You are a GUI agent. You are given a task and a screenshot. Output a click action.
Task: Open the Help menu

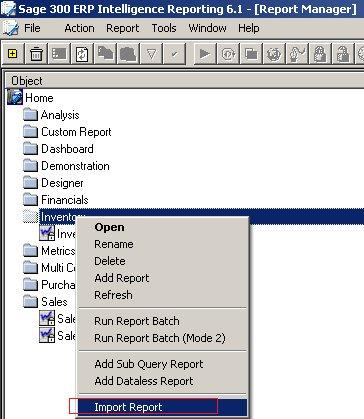coord(249,28)
